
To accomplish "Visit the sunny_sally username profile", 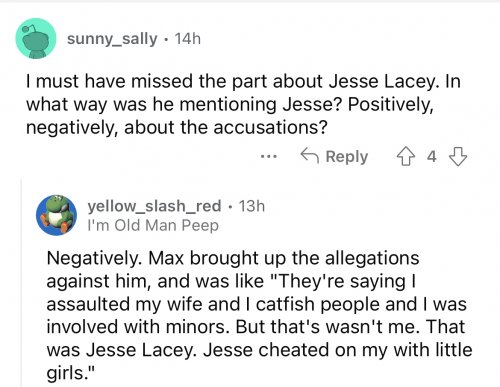I will [x=112, y=39].
